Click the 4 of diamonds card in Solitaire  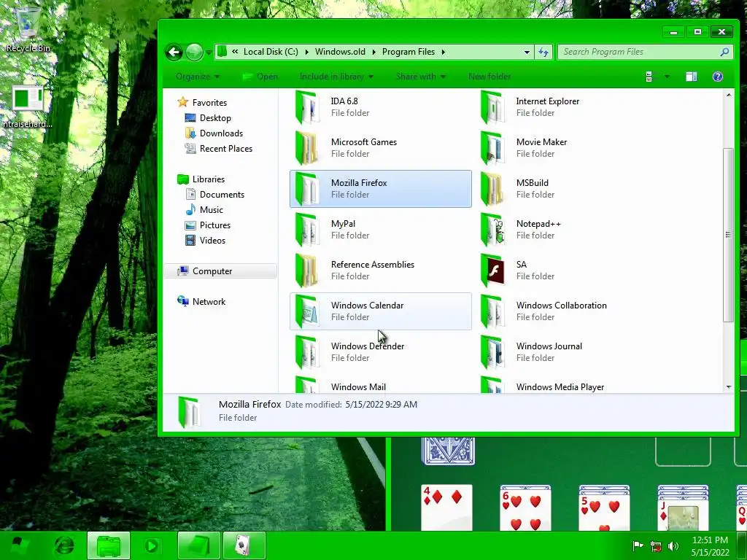pos(446,507)
